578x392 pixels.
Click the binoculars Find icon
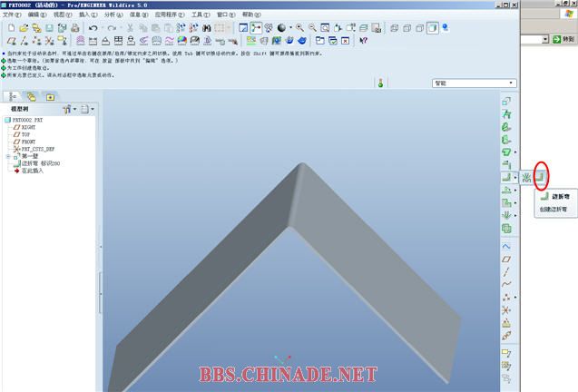pos(207,28)
